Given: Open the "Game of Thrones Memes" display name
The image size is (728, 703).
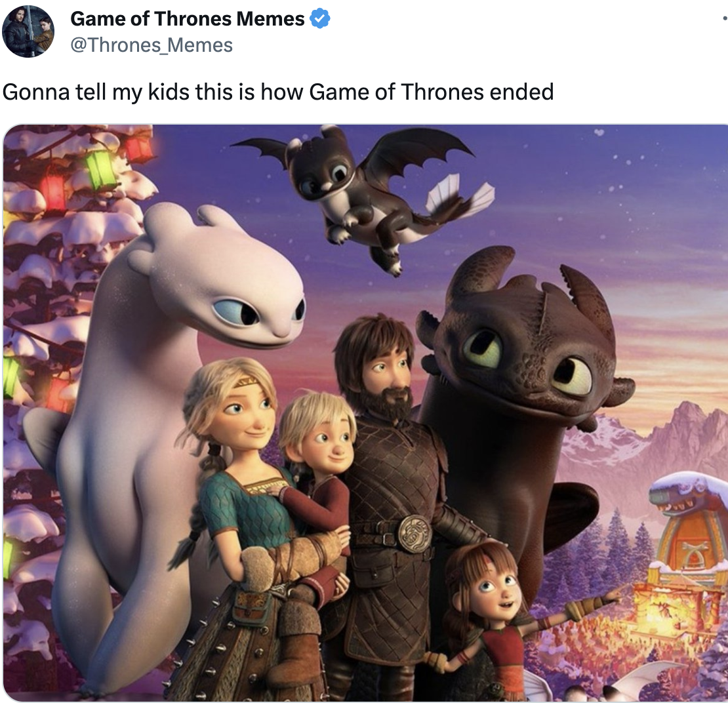Looking at the screenshot, I should click(x=187, y=18).
